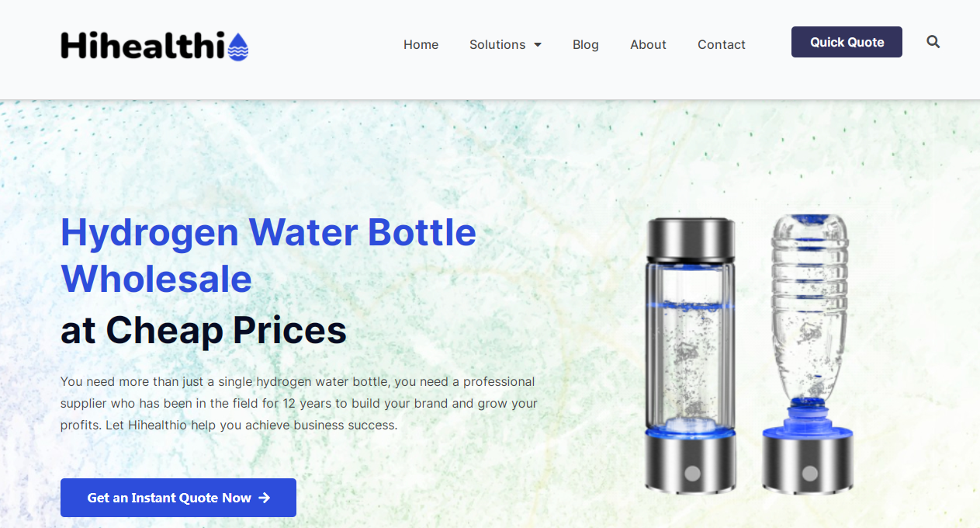The height and width of the screenshot is (528, 980).
Task: Click the arrow icon on Instant Quote button
Action: [264, 498]
